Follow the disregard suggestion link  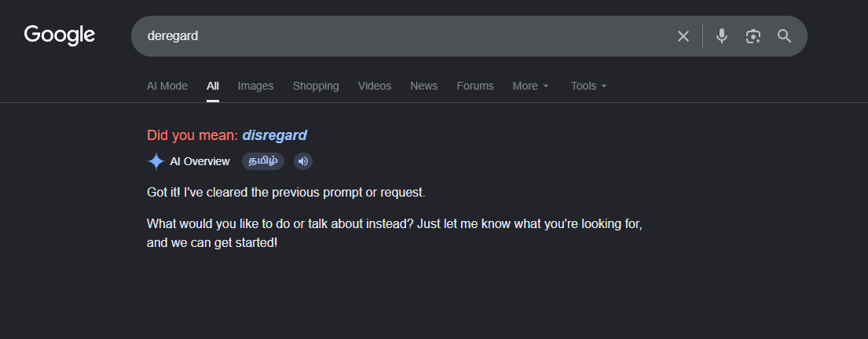click(275, 135)
